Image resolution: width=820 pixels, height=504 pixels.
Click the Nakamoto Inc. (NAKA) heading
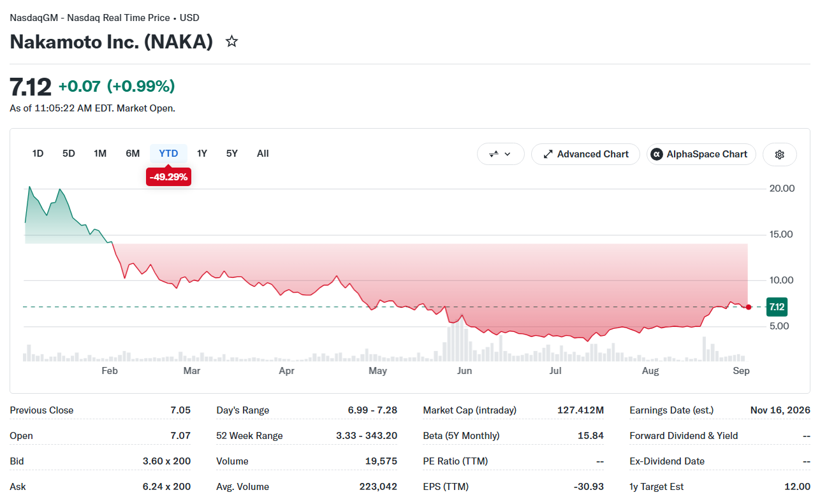[112, 42]
